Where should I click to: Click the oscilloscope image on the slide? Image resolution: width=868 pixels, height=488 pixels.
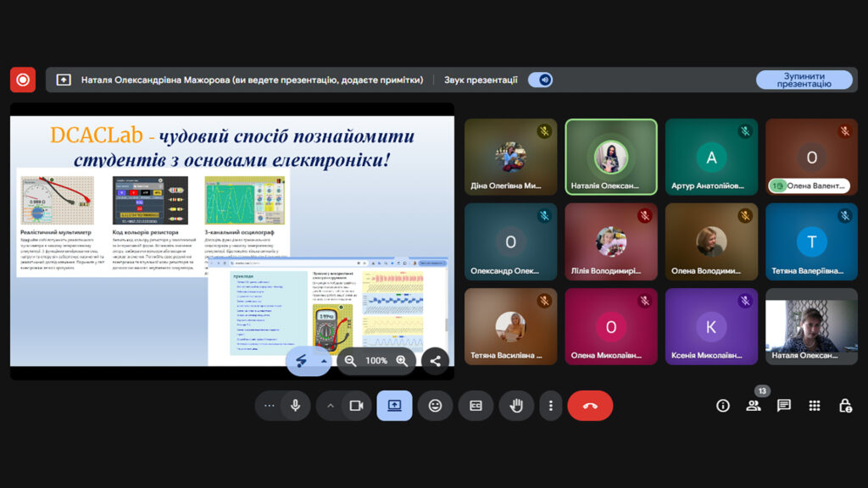245,200
